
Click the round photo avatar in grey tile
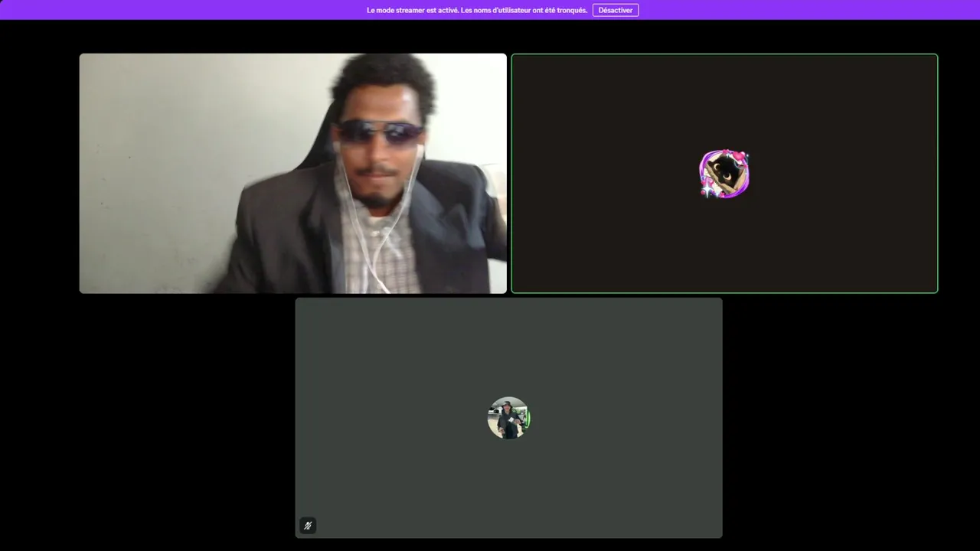[509, 418]
